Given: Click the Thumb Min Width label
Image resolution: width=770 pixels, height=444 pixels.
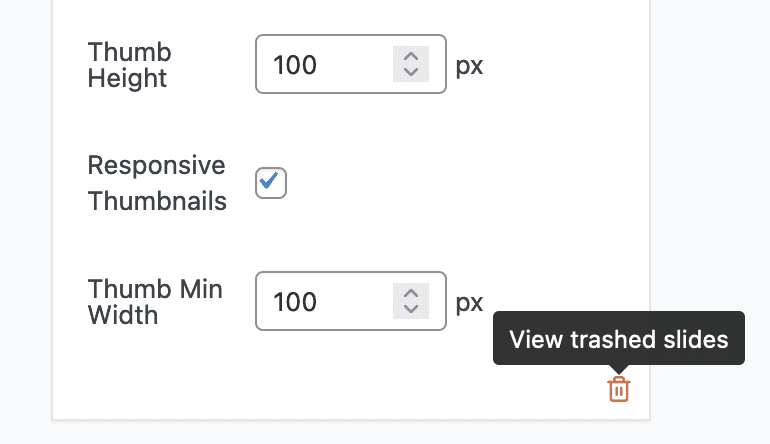Looking at the screenshot, I should [x=155, y=302].
